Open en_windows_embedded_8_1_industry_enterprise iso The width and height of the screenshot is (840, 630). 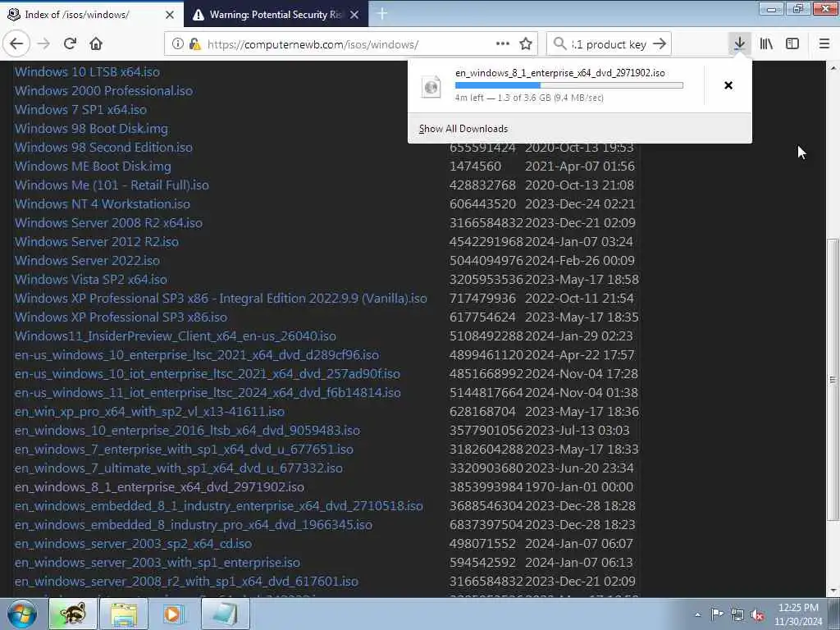pyautogui.click(x=218, y=505)
